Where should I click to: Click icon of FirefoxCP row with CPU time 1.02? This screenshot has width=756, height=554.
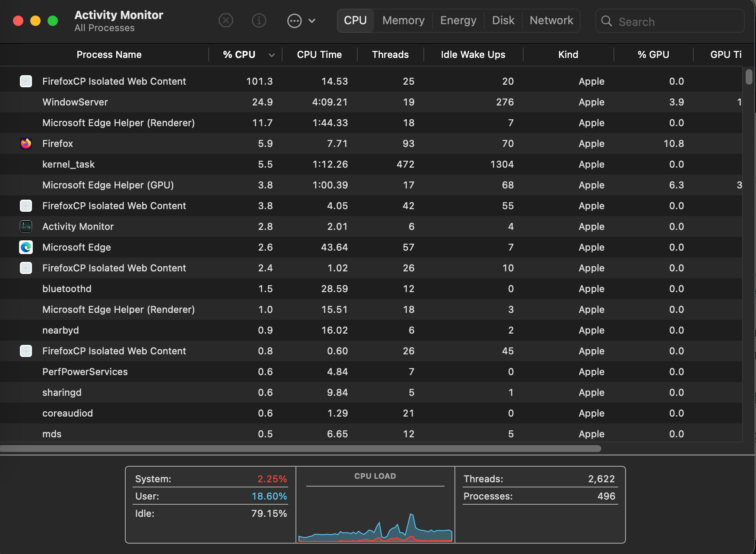coord(26,268)
